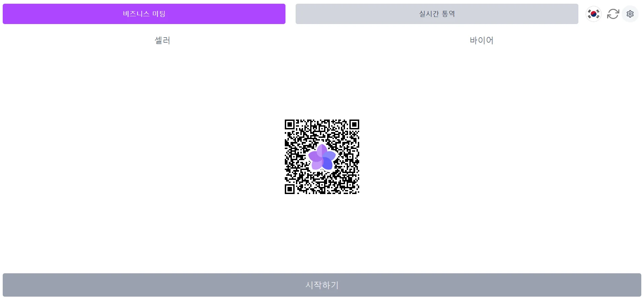
Task: Click the QR code image
Action: [322, 157]
